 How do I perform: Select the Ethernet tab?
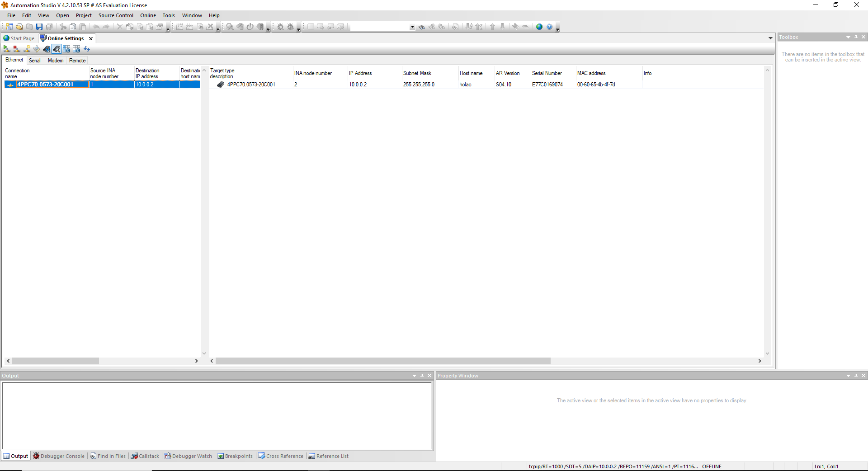coord(14,60)
